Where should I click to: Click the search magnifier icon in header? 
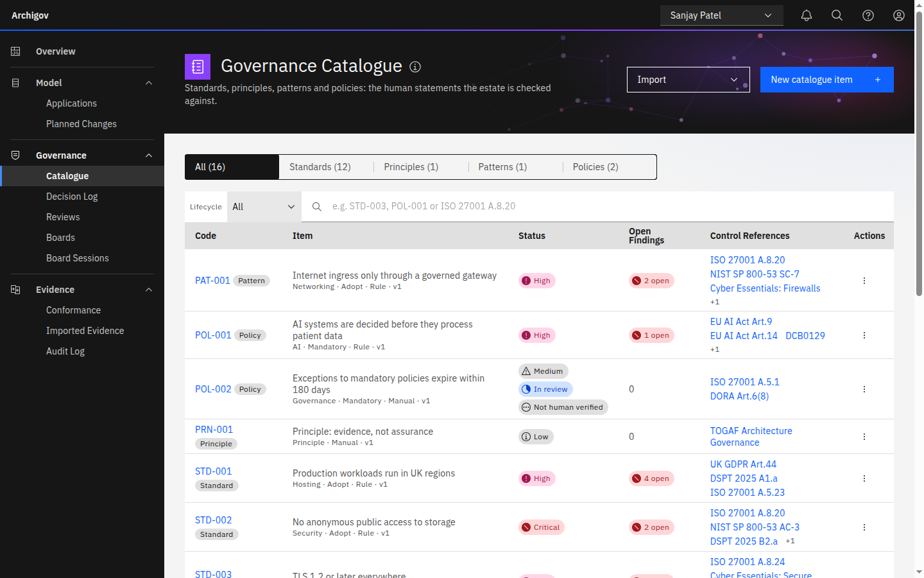pos(837,15)
